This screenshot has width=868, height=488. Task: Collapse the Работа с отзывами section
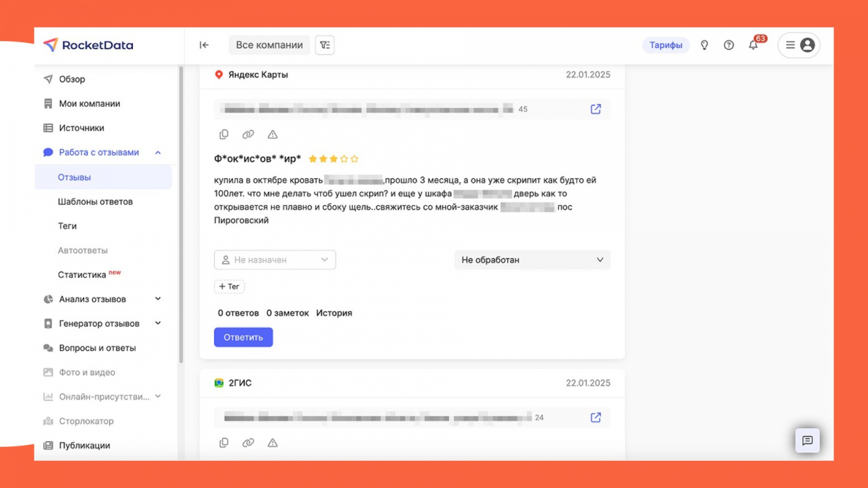point(158,152)
